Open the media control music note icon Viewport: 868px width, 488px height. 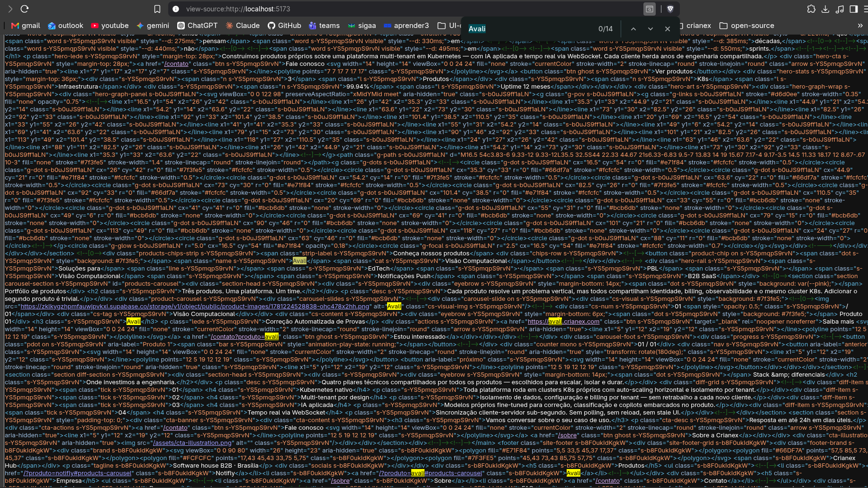click(840, 9)
